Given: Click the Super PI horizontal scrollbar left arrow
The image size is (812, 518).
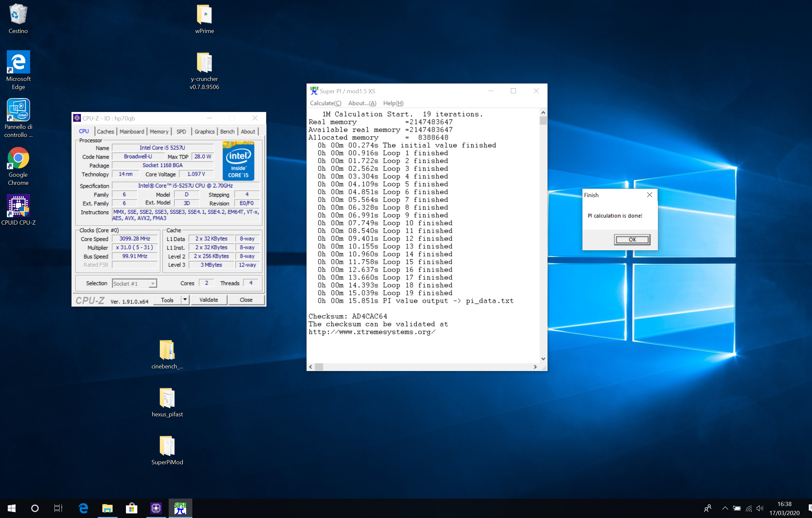Looking at the screenshot, I should [310, 367].
